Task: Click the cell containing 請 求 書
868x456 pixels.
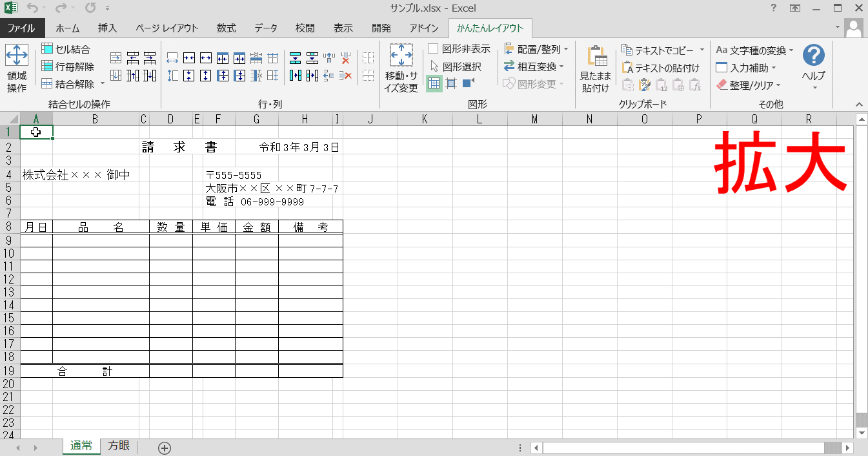Action: click(x=179, y=147)
